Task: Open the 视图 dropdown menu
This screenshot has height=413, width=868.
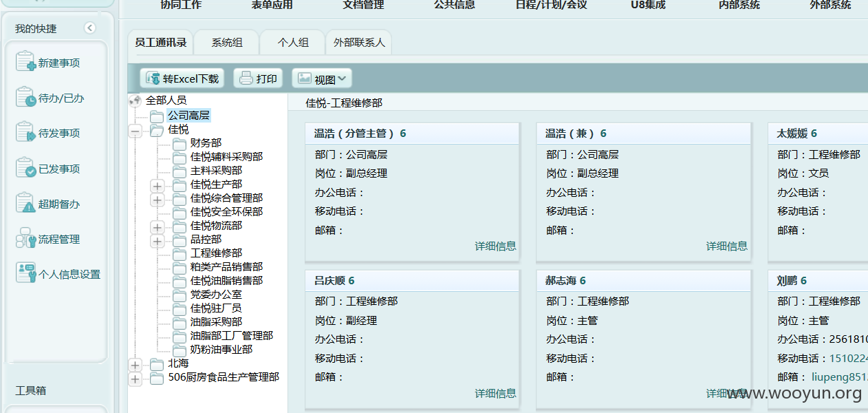Action: pos(322,78)
